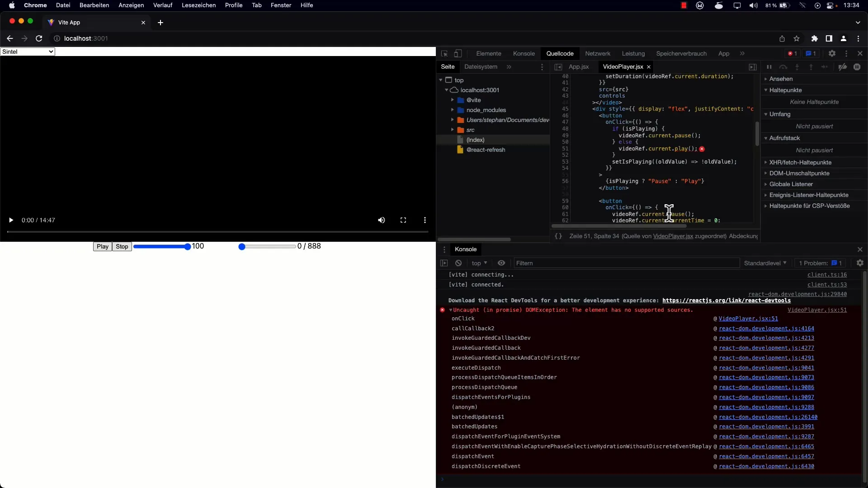
Task: Click the Stop button in video player
Action: (122, 246)
